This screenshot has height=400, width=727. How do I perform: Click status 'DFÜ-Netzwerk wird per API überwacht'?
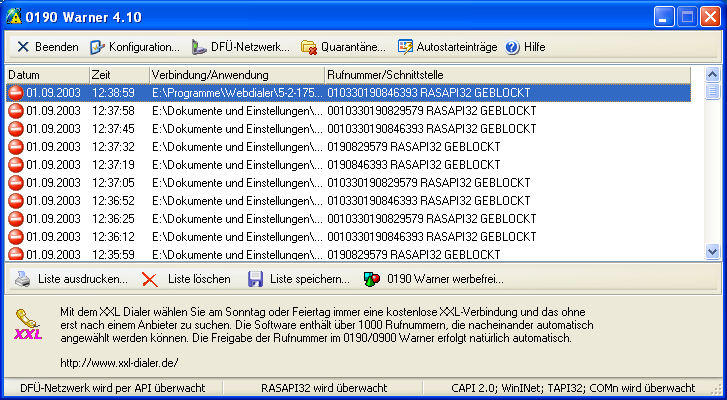pos(113,388)
